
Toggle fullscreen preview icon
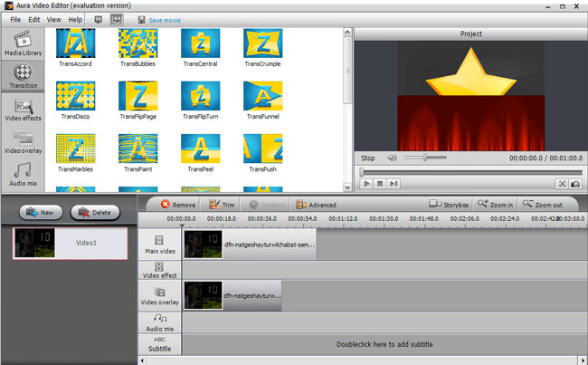pyautogui.click(x=562, y=184)
